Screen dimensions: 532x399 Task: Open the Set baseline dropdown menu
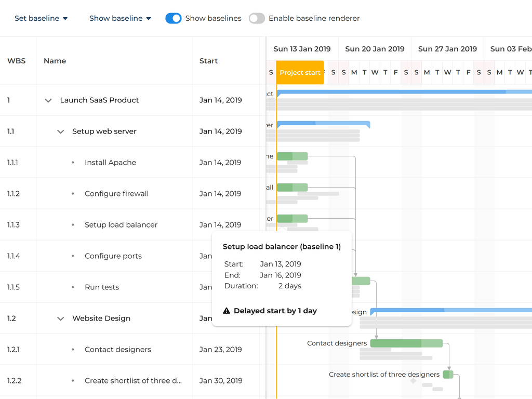point(41,18)
